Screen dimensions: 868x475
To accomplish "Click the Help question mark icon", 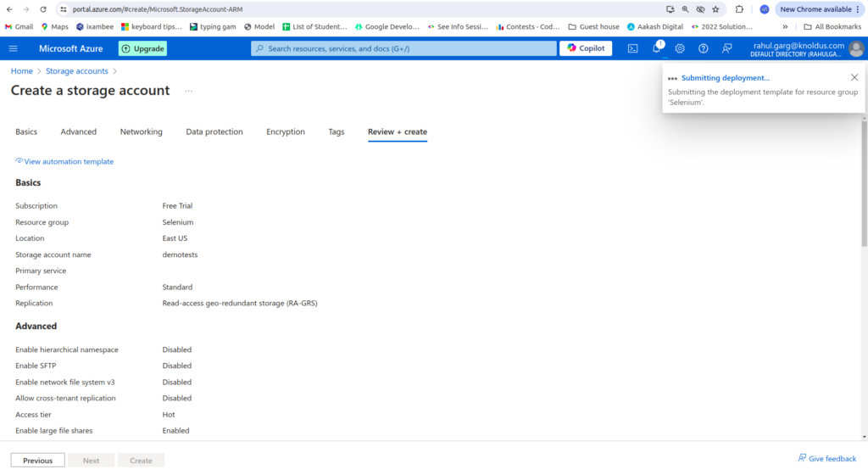I will tap(703, 48).
